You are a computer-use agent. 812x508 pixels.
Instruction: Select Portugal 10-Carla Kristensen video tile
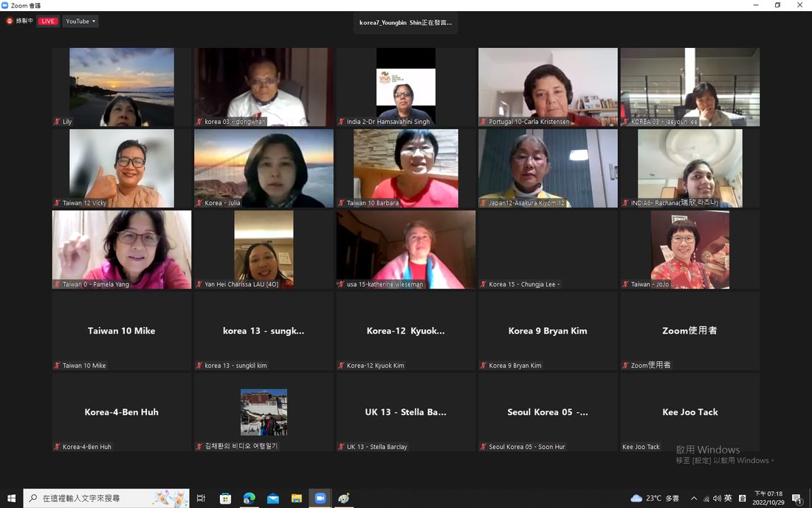548,87
